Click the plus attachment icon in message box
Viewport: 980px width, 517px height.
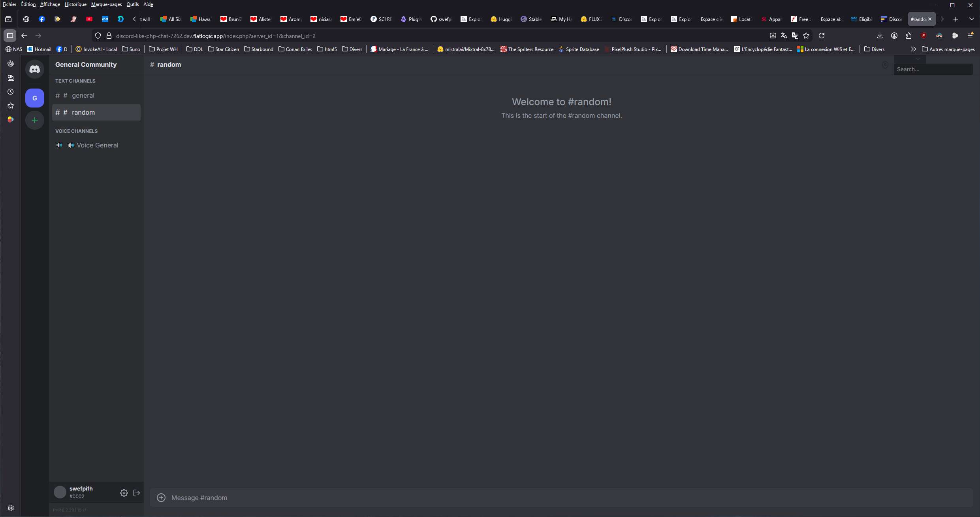161,498
